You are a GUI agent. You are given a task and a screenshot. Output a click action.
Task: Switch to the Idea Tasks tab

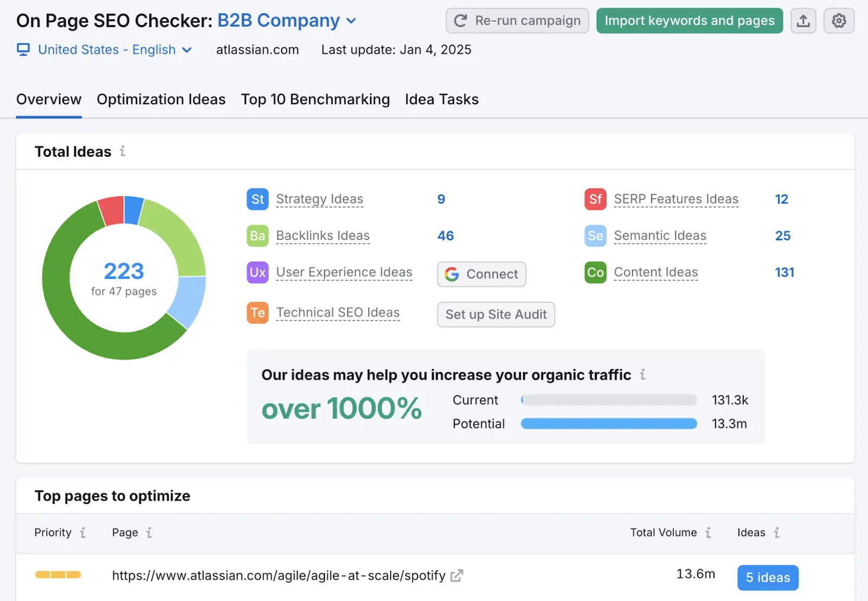click(x=441, y=99)
